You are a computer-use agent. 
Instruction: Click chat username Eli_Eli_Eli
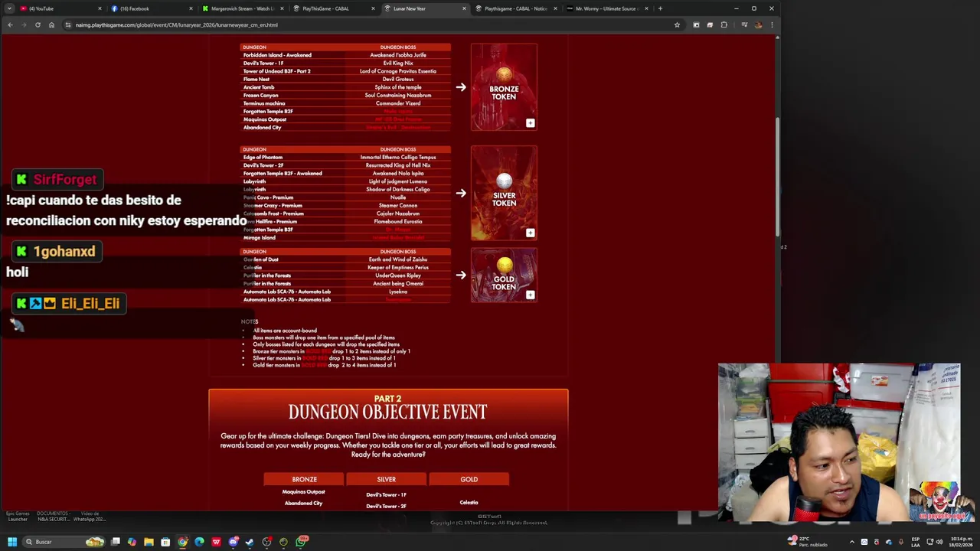coord(90,303)
